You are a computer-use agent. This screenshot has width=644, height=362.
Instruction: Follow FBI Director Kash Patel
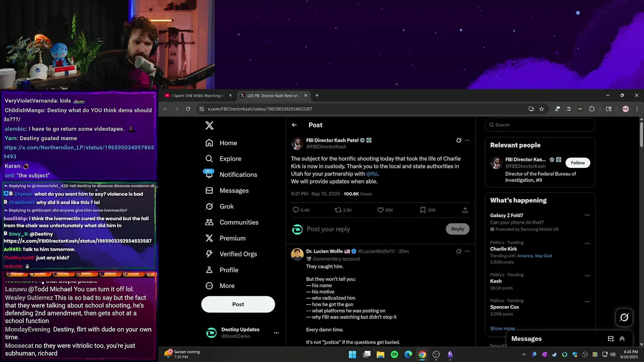tap(578, 163)
